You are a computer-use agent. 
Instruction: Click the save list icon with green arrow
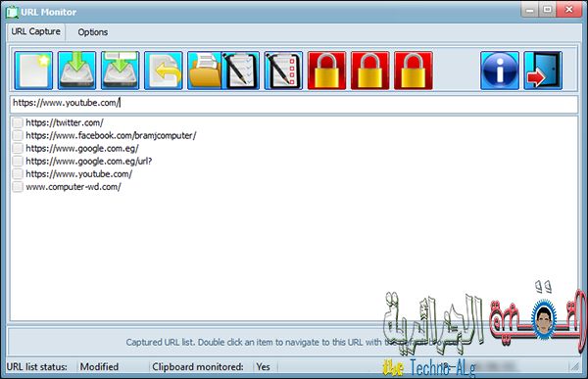click(76, 71)
